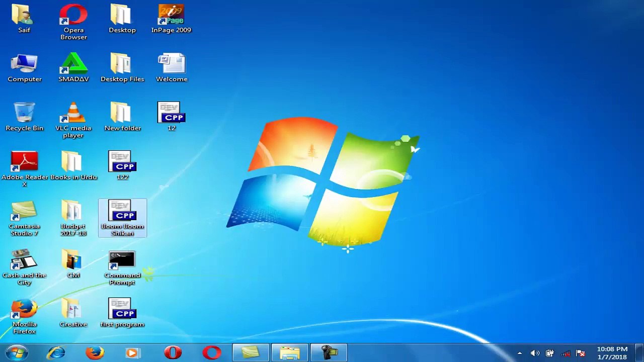
Task: Select the Adobe Reader X icon
Action: 24,169
